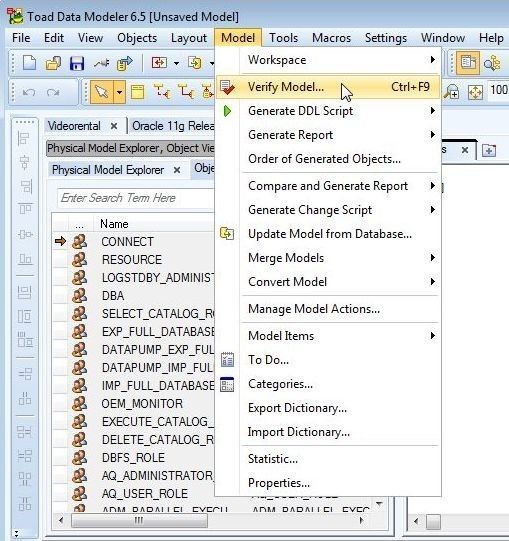Click the user role icon beside CONNECT
The width and height of the screenshot is (509, 541).
click(x=79, y=242)
